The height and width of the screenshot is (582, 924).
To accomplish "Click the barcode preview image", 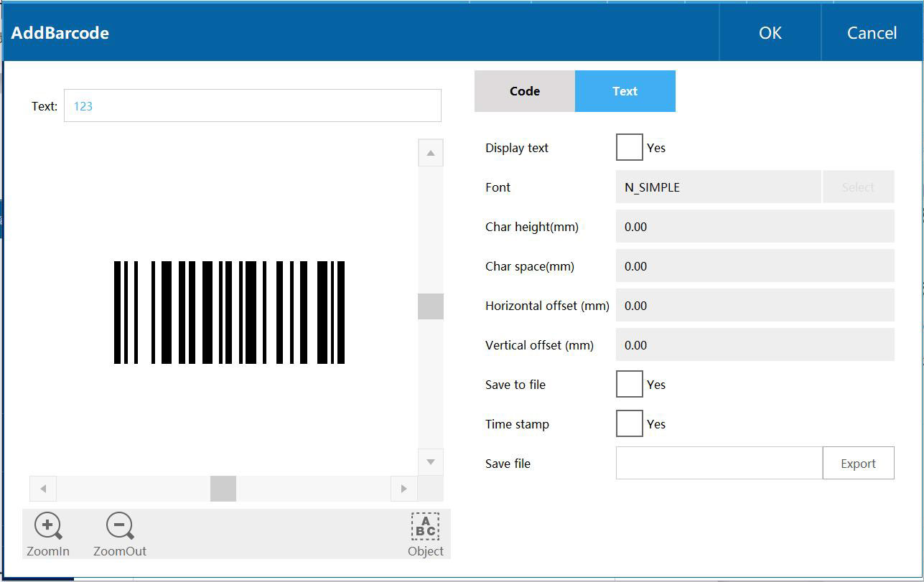I will [x=230, y=312].
